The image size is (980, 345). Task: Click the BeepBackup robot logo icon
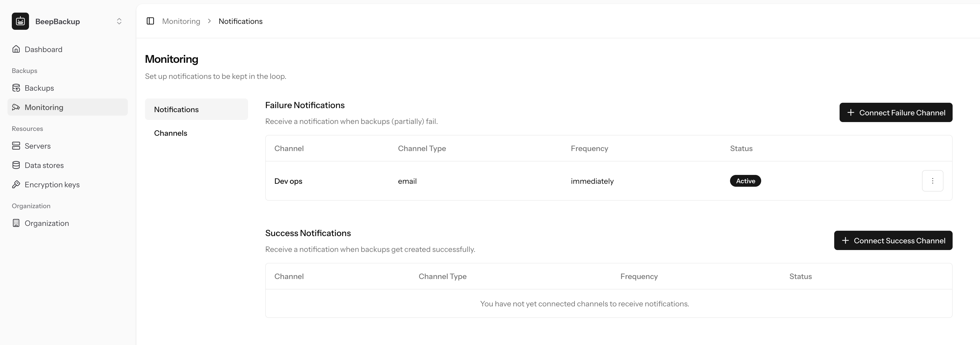click(20, 21)
